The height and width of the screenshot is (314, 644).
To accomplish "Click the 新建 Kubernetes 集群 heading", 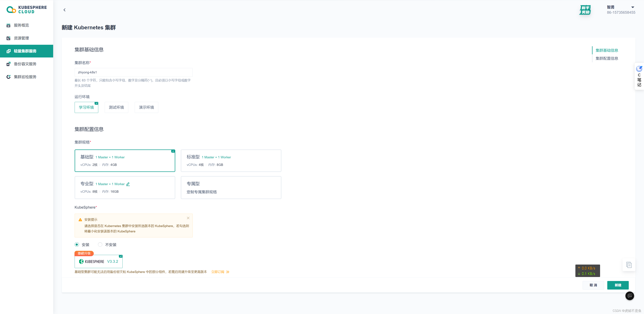I will pyautogui.click(x=89, y=27).
